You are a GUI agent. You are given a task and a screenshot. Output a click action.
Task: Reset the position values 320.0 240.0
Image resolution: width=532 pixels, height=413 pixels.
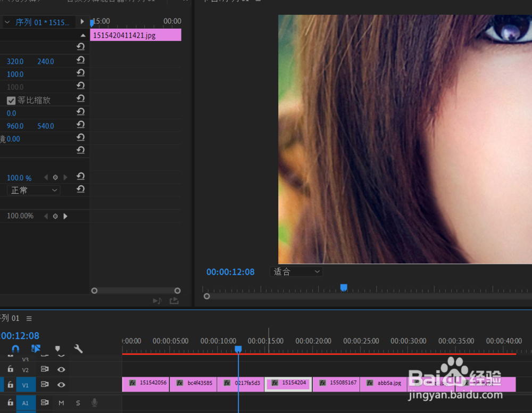80,60
